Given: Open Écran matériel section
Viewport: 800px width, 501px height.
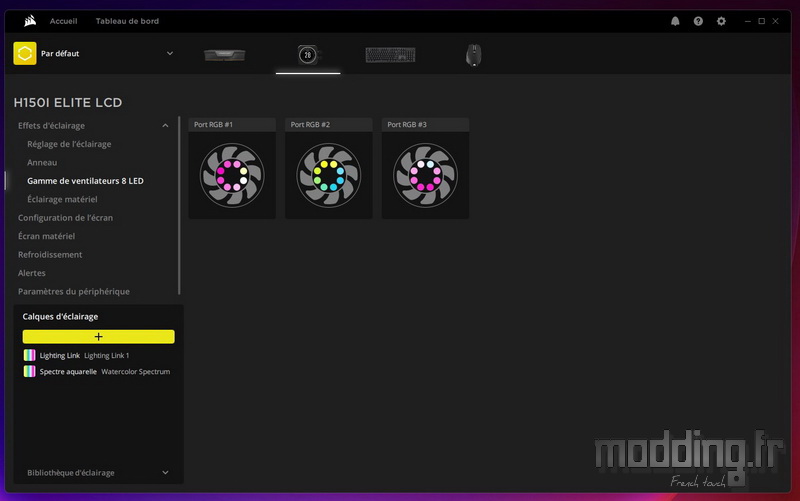Looking at the screenshot, I should tap(46, 236).
